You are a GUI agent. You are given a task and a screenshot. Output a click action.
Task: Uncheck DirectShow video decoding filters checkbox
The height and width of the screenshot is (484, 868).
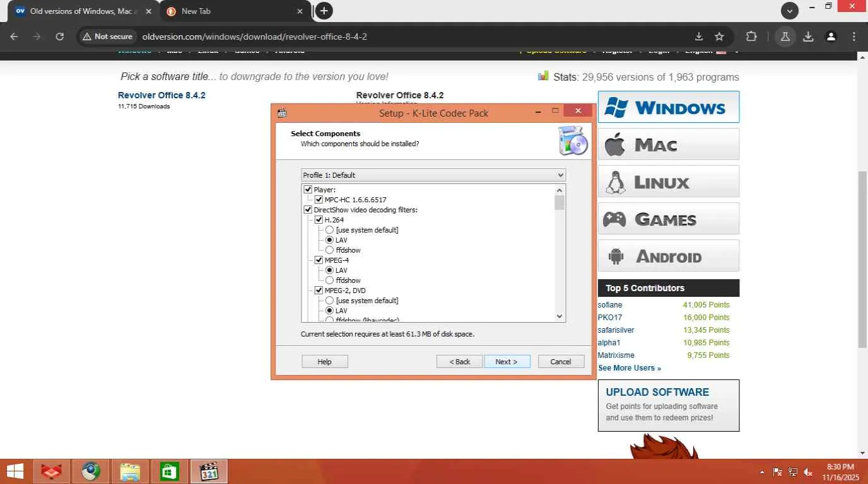coord(308,210)
